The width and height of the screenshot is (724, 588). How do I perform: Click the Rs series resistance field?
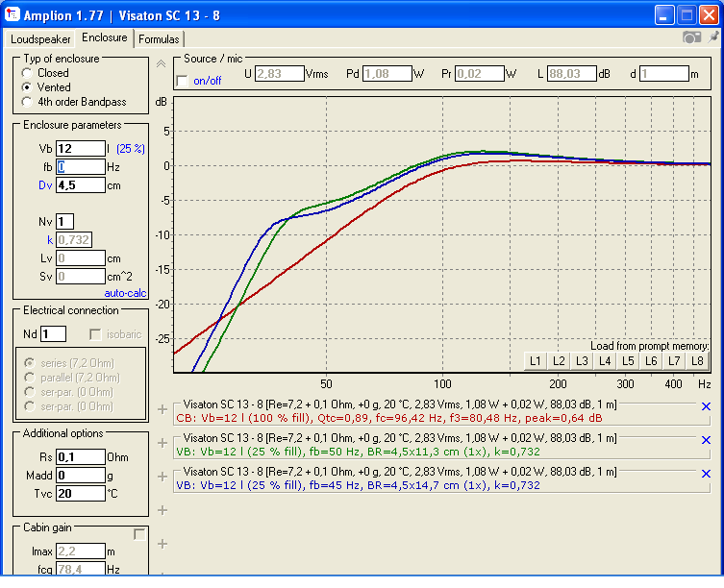(81, 457)
